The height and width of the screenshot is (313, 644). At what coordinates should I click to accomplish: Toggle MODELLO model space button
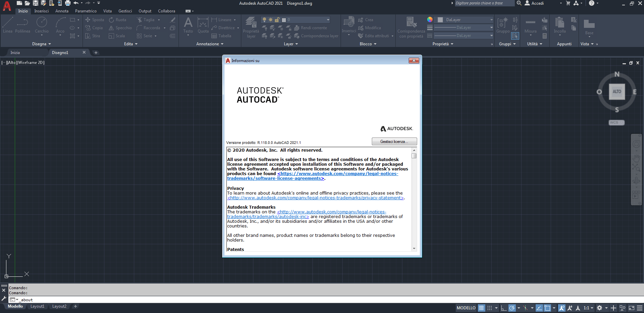point(466,308)
